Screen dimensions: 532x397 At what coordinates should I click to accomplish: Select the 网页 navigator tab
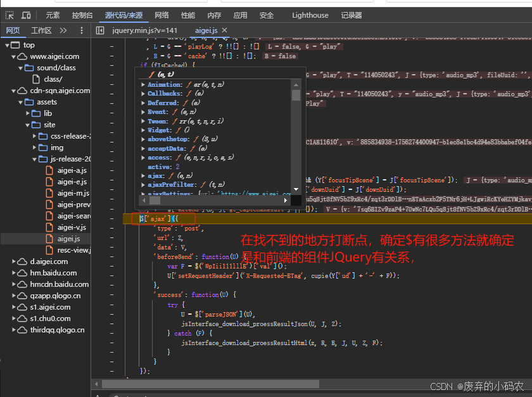point(13,30)
